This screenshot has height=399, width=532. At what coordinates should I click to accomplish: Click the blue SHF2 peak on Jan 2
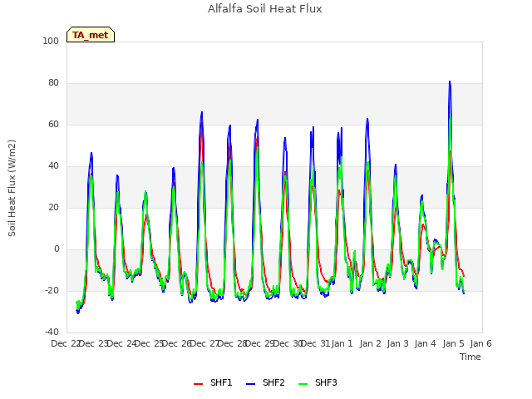tap(367, 119)
